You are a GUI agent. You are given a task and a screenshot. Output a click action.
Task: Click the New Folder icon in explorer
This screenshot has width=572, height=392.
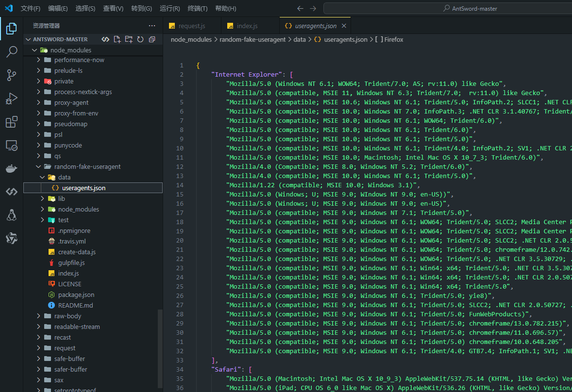coord(129,39)
